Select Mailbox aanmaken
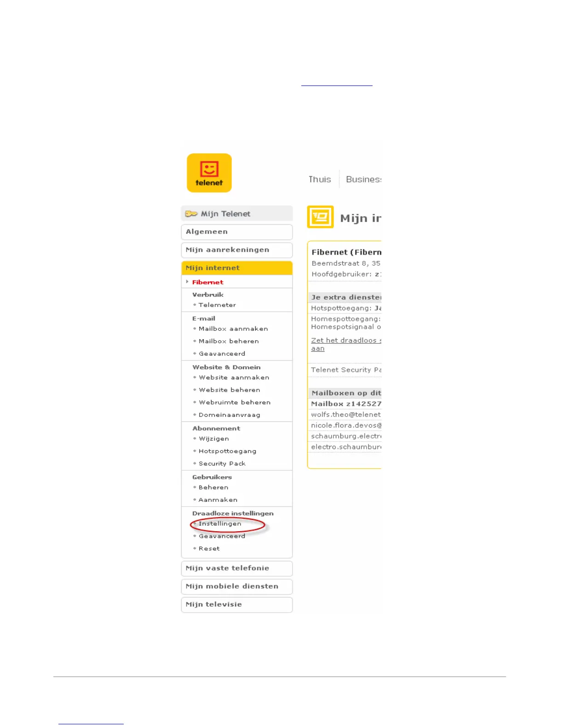The image size is (563, 728). [233, 329]
